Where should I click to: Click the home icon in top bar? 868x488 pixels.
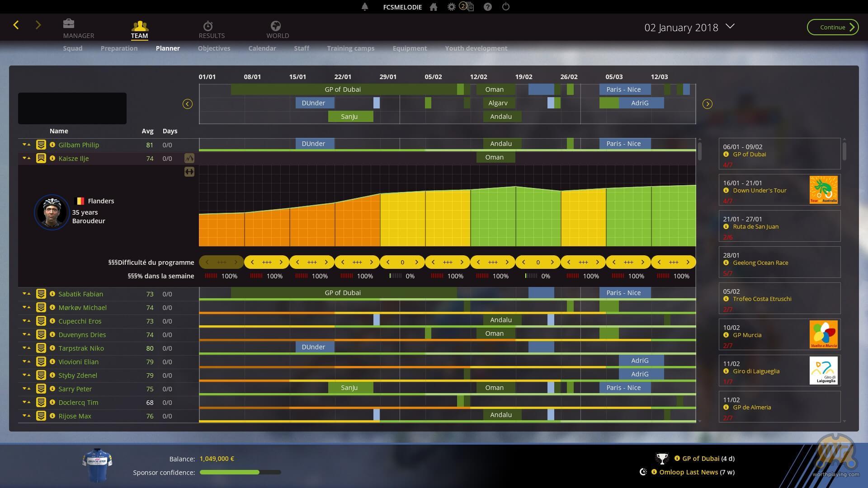click(x=434, y=7)
